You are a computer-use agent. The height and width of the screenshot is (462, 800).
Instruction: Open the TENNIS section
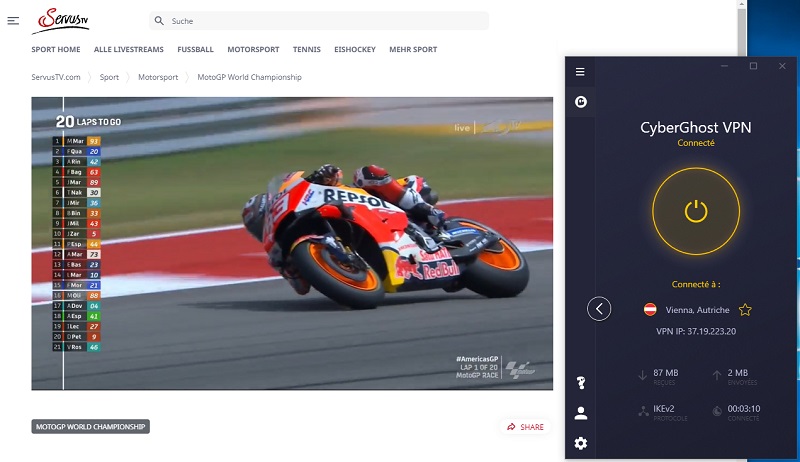click(x=307, y=49)
